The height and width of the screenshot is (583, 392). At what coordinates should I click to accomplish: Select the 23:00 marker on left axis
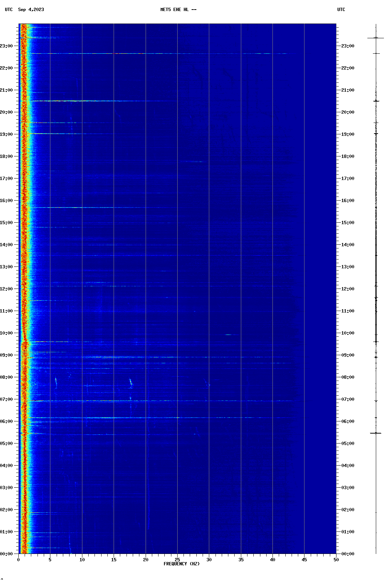(x=7, y=46)
